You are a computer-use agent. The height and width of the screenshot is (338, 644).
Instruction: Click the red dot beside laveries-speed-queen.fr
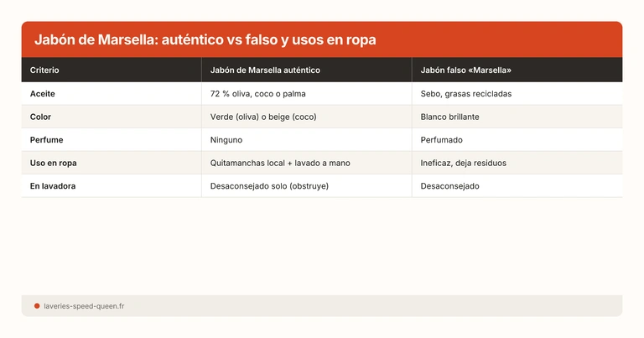pos(37,306)
